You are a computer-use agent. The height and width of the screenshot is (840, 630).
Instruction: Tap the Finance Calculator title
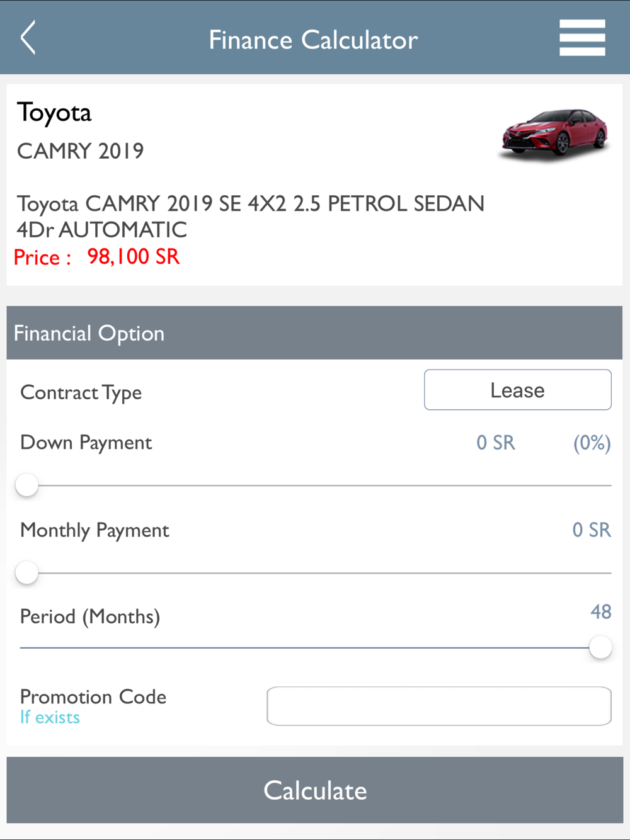point(313,40)
